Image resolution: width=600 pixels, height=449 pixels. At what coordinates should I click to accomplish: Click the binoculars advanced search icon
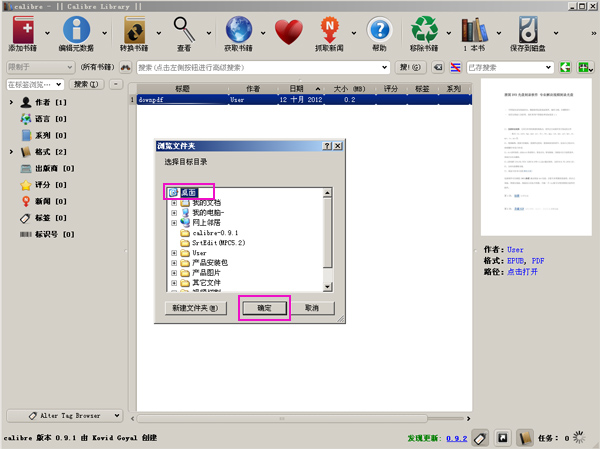point(125,67)
